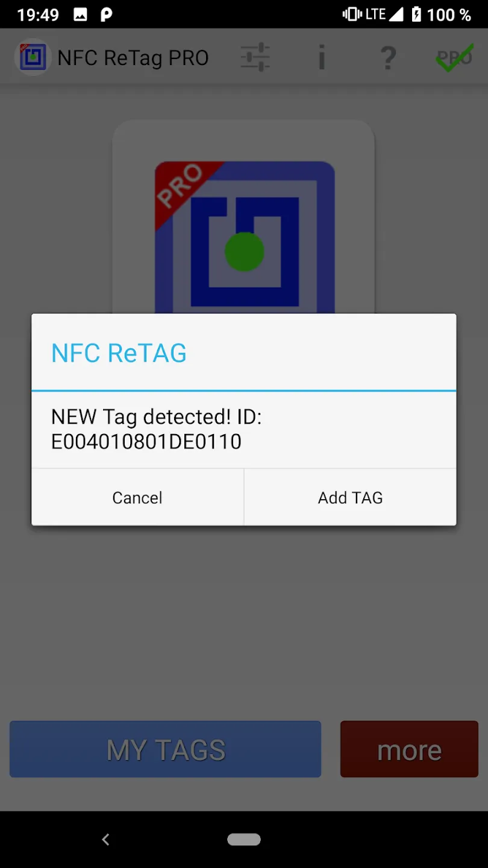The height and width of the screenshot is (868, 488).
Task: Dismiss the dialog with Cancel
Action: (x=137, y=497)
